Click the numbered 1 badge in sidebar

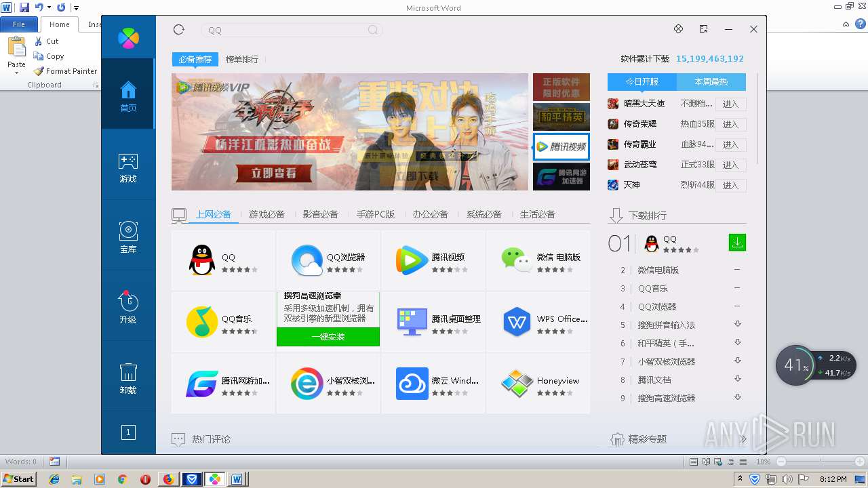click(x=128, y=432)
